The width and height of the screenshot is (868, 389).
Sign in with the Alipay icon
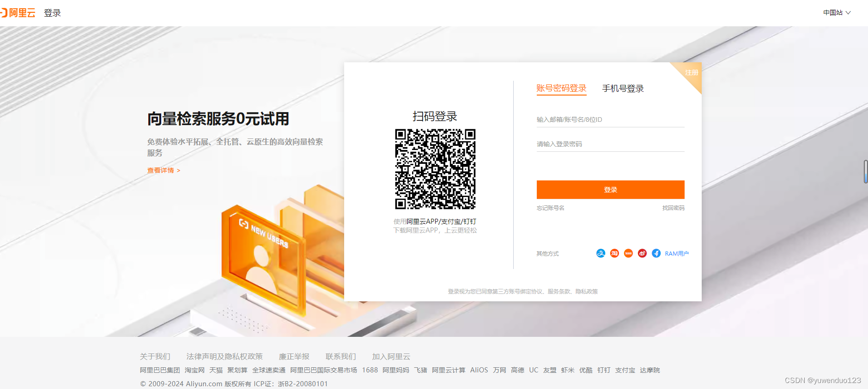coord(601,253)
